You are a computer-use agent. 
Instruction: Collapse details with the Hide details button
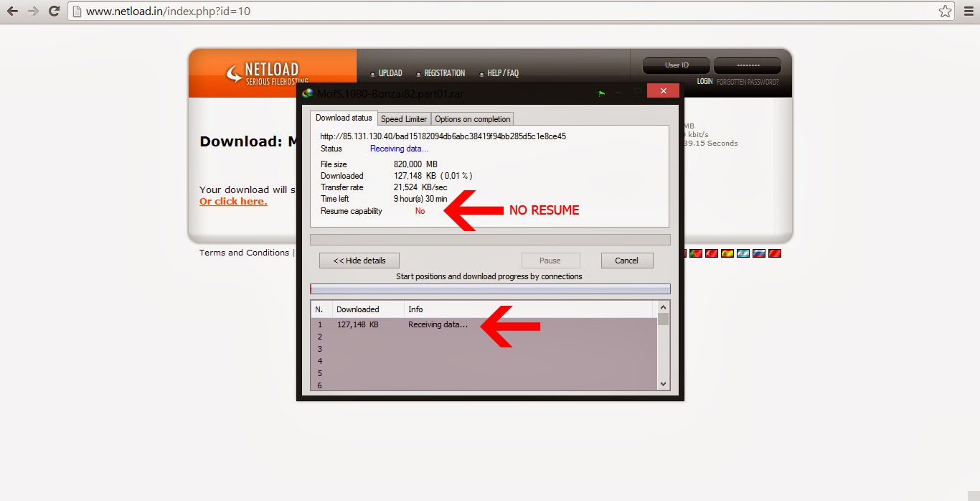coord(359,260)
